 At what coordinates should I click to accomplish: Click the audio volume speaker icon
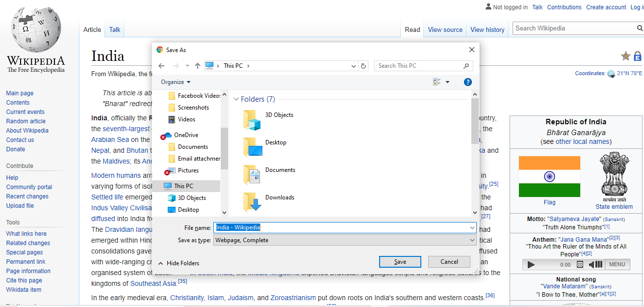pos(595,264)
